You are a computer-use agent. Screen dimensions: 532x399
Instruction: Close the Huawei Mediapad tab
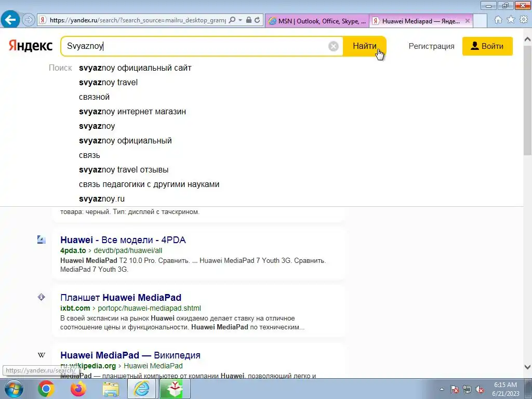pos(467,21)
